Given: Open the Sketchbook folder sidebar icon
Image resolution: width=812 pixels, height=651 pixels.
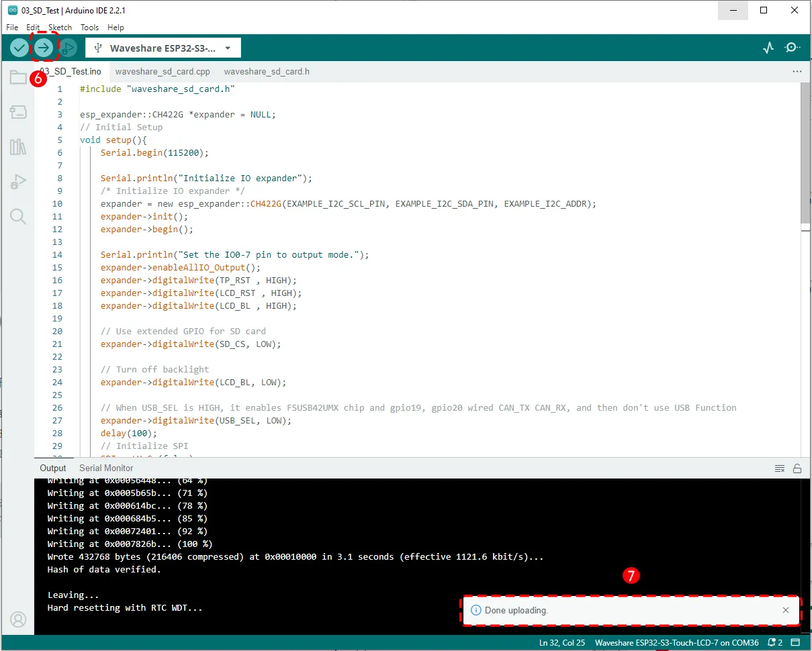Looking at the screenshot, I should pyautogui.click(x=18, y=78).
